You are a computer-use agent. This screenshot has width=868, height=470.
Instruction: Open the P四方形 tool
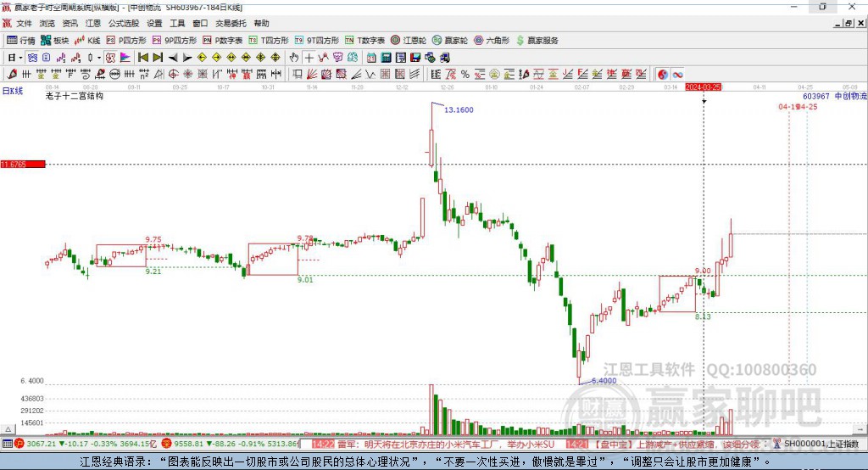click(126, 41)
